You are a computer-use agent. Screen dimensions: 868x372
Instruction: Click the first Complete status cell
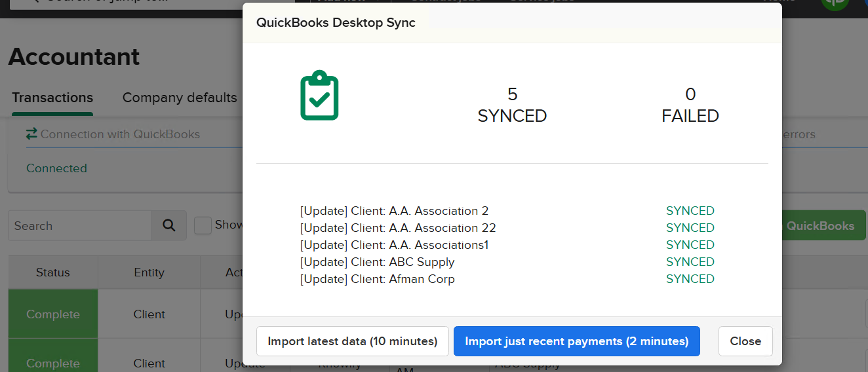[53, 314]
